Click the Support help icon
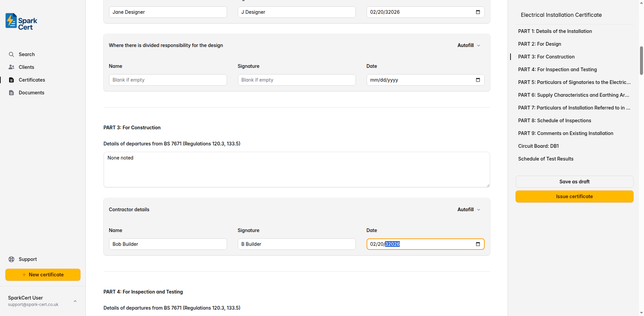Viewport: 644px width, 316px height. [x=11, y=259]
